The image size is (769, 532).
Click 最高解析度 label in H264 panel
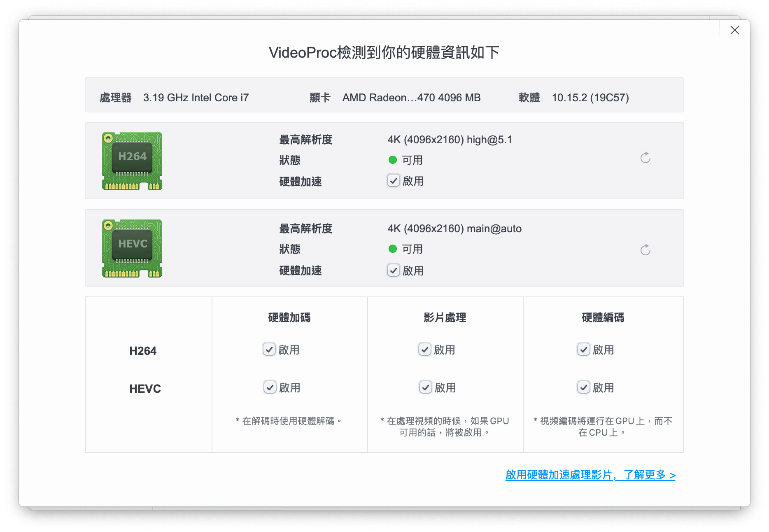(306, 140)
